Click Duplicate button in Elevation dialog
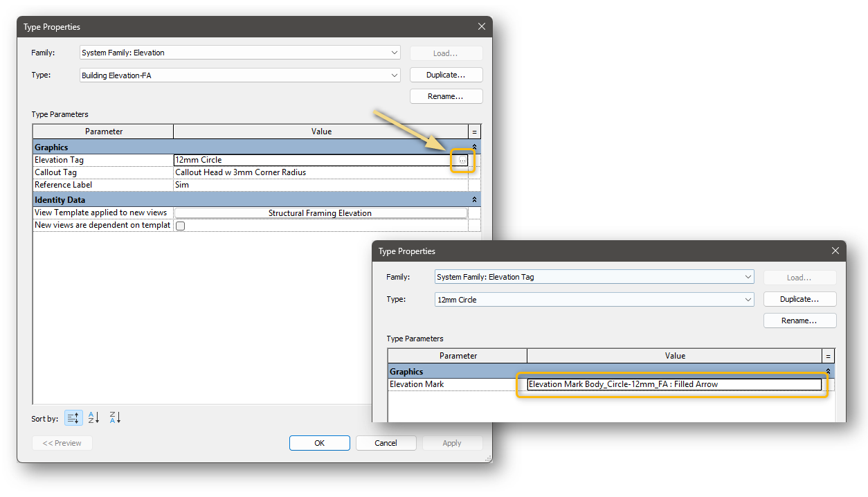Screen dimensions: 868x497 click(x=446, y=75)
